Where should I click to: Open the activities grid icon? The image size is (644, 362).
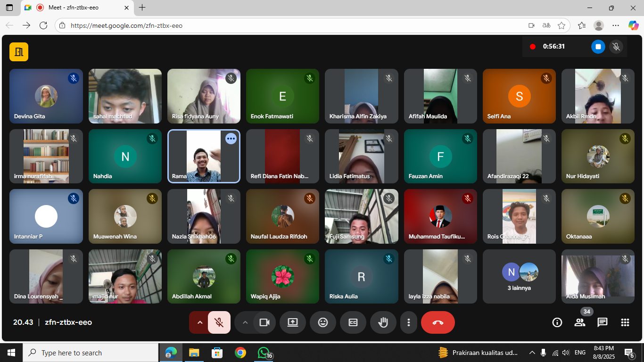tap(625, 322)
